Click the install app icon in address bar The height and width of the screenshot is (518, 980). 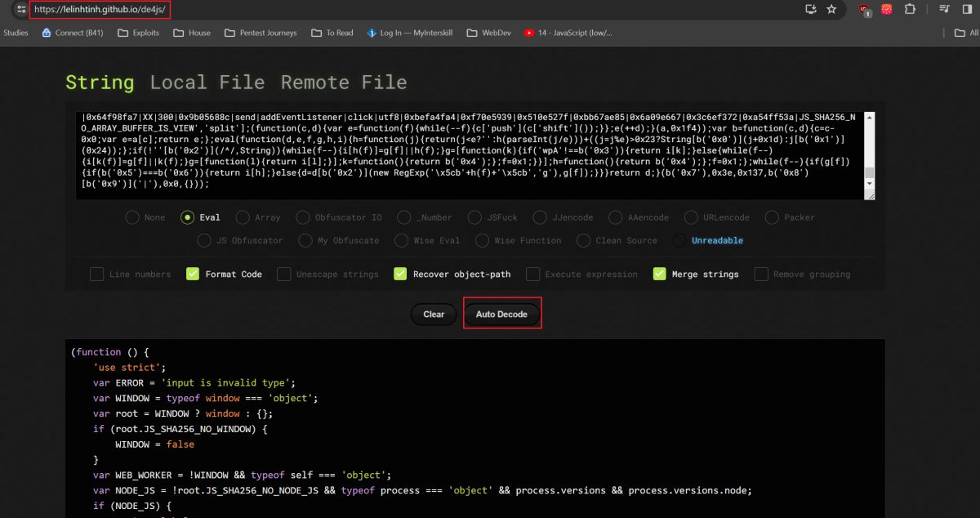811,10
